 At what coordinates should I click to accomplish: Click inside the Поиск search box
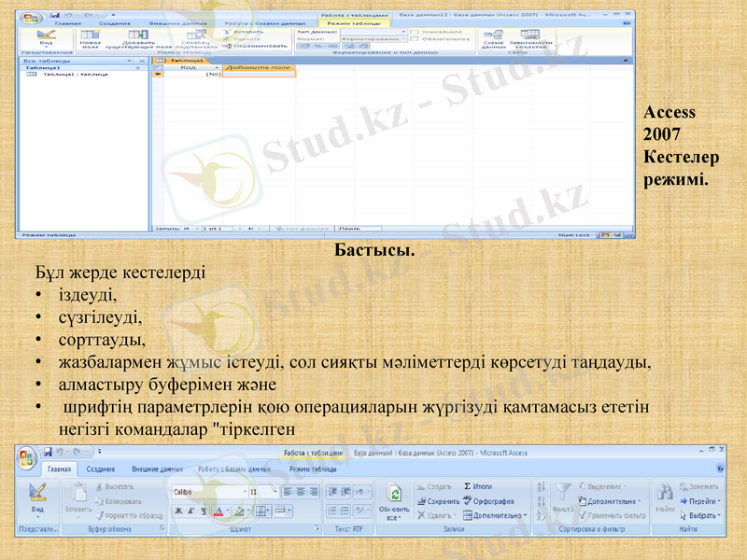click(359, 229)
